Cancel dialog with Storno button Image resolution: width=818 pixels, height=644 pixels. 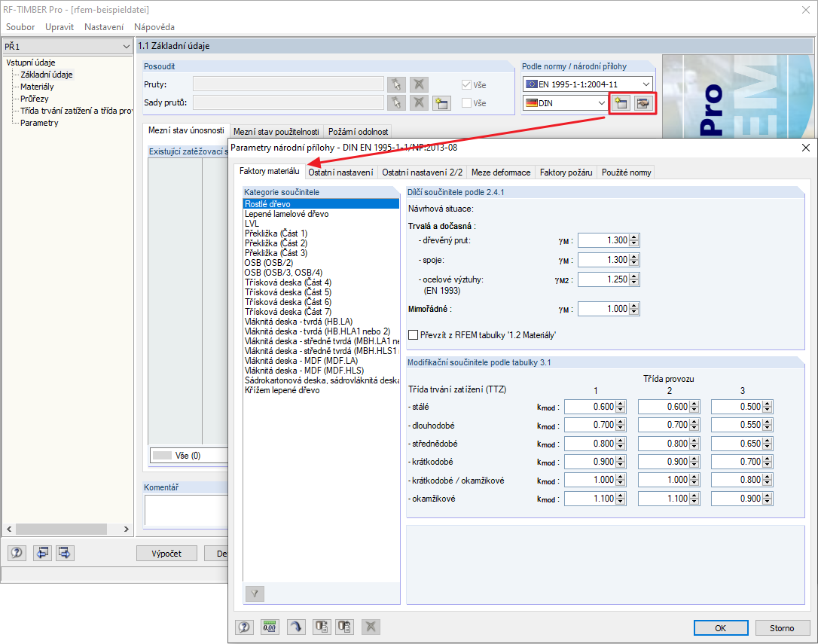(x=782, y=628)
